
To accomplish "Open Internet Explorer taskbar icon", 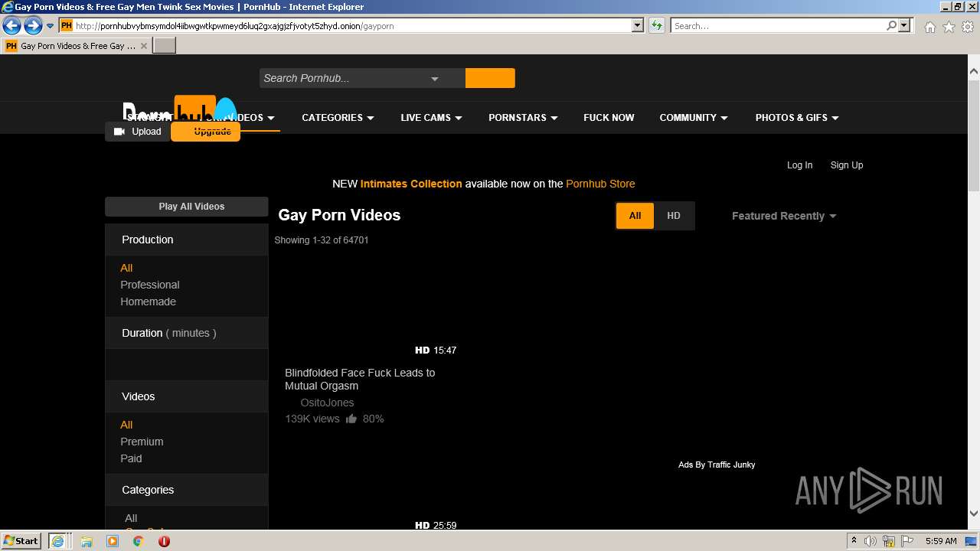I will (57, 541).
